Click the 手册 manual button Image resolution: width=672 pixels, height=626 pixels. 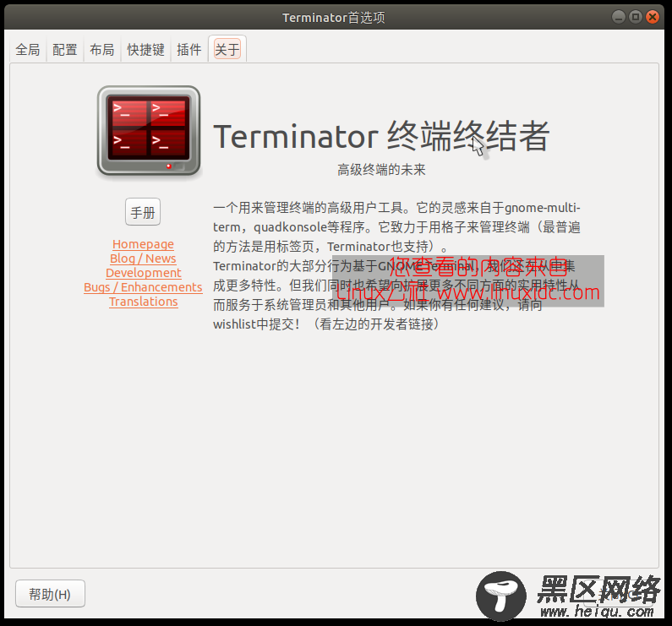(x=143, y=212)
